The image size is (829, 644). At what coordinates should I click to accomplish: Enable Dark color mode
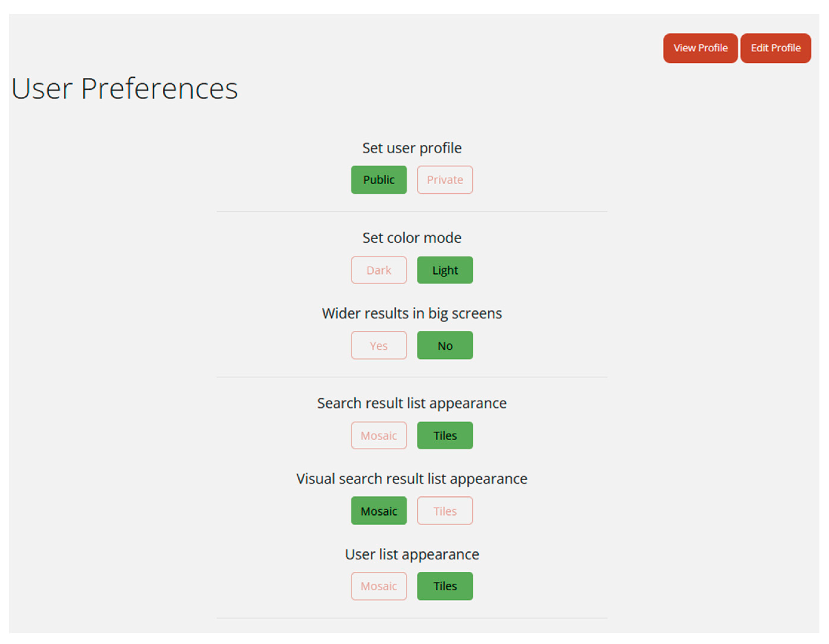[378, 270]
